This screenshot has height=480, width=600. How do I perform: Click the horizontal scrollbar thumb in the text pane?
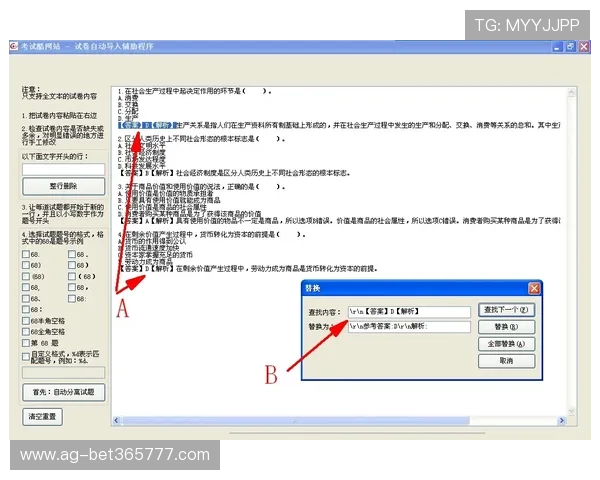(x=295, y=420)
